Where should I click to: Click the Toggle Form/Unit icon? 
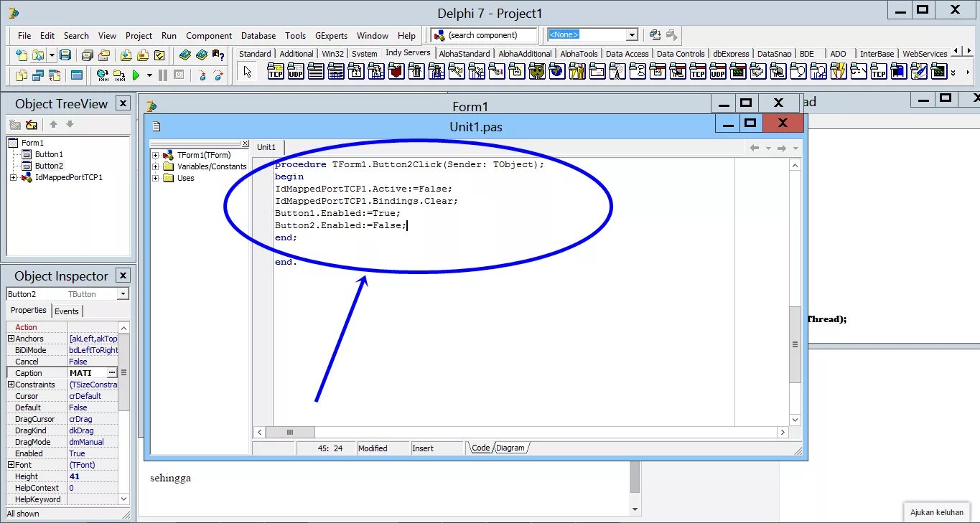coord(55,75)
